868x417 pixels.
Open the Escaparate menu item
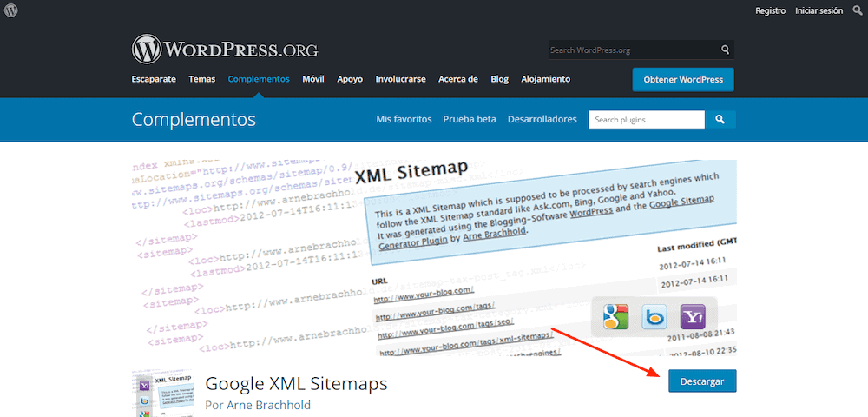[154, 79]
